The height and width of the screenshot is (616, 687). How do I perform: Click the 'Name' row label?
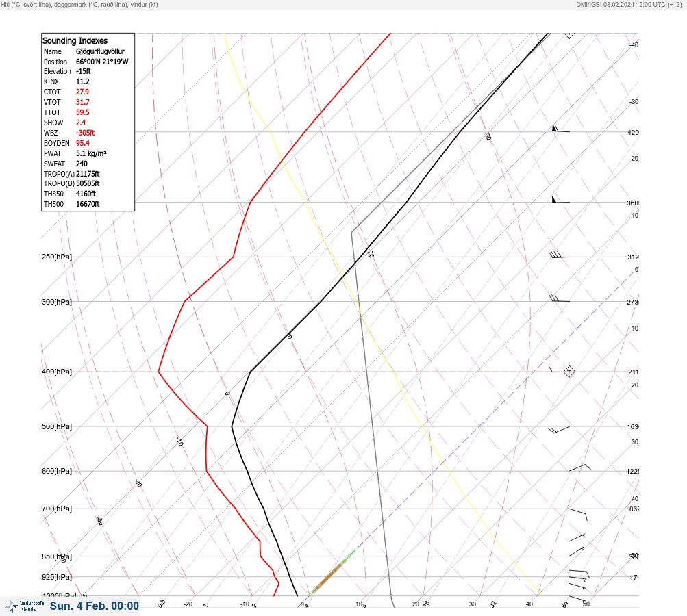(x=53, y=51)
